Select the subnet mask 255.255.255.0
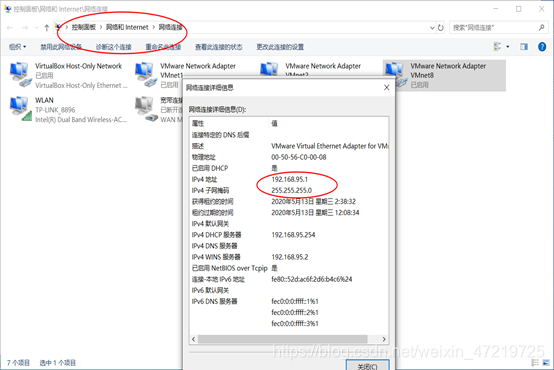Viewport: 554px width, 370px height. (291, 190)
